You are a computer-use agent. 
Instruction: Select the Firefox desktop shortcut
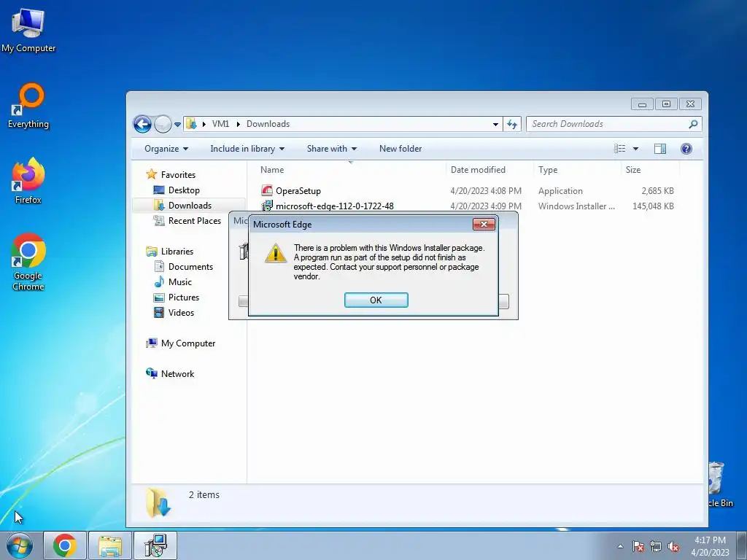tap(28, 181)
